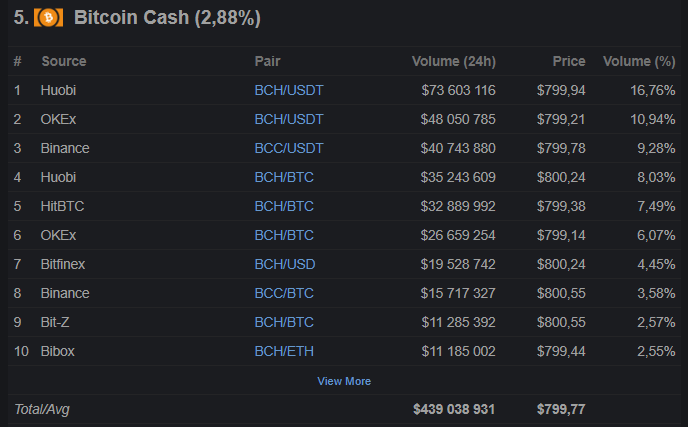This screenshot has height=427, width=688.
Task: Click the HitBTC source name
Action: [x=62, y=206]
